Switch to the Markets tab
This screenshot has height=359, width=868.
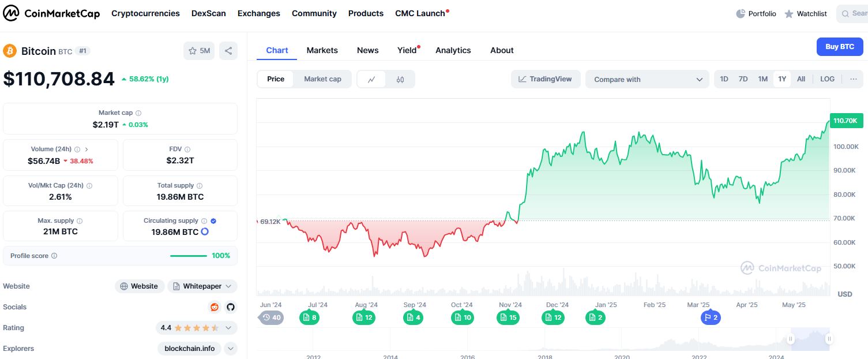pyautogui.click(x=322, y=50)
